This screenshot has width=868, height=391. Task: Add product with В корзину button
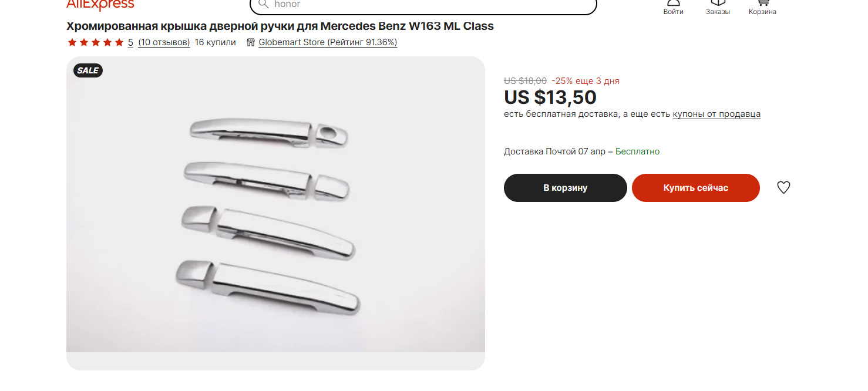(x=566, y=188)
